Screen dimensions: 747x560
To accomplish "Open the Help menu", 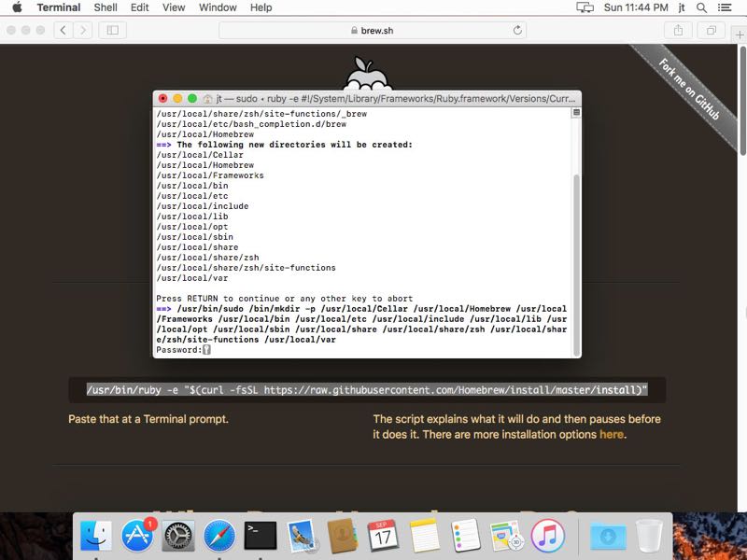I will tap(261, 7).
